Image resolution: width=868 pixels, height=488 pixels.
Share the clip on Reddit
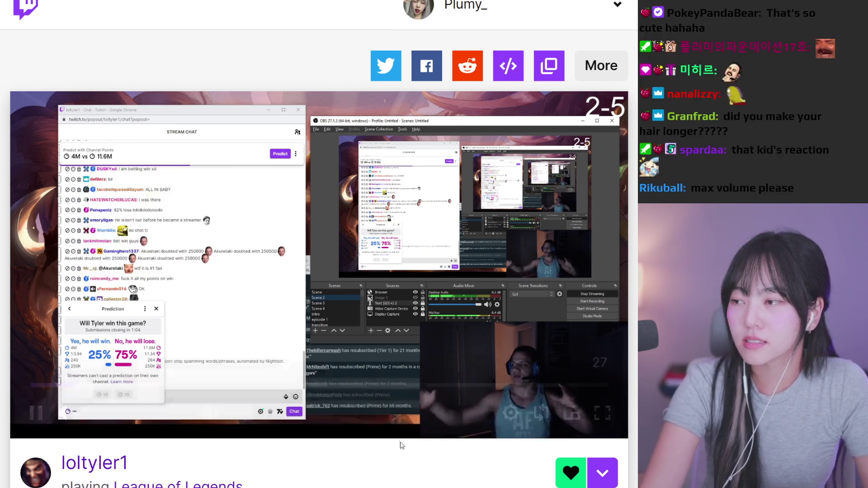[468, 66]
